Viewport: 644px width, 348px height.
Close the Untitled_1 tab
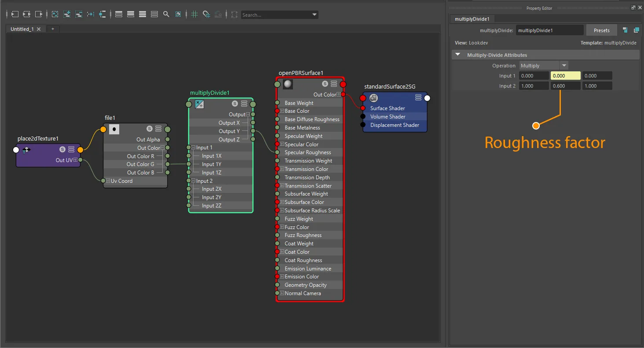coord(39,29)
